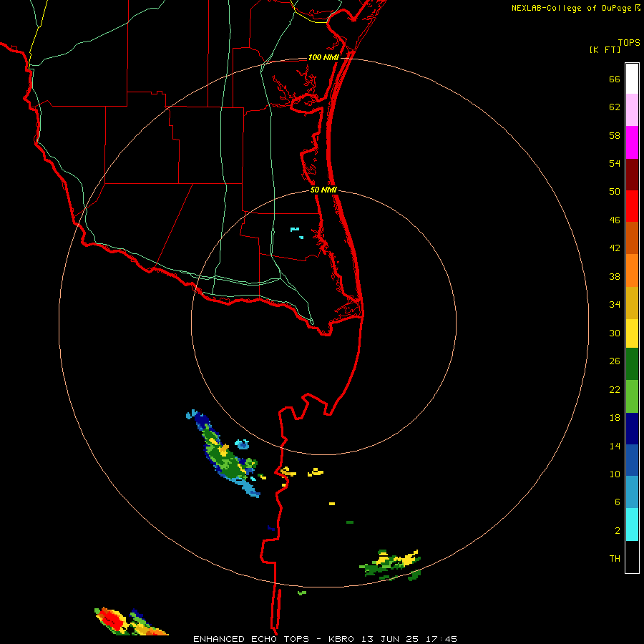The height and width of the screenshot is (644, 644).
Task: Select the dark green legend swatch
Action: pyautogui.click(x=632, y=364)
